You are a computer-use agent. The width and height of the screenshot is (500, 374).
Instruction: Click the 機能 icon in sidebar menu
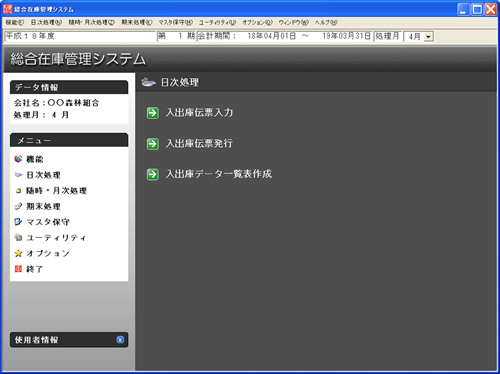coord(18,159)
